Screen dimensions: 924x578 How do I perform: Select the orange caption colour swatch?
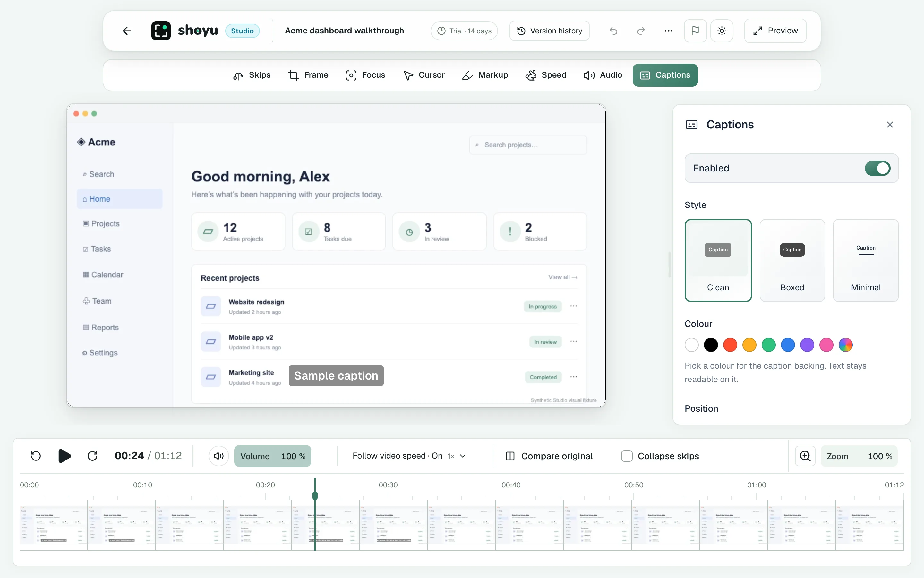pos(749,345)
